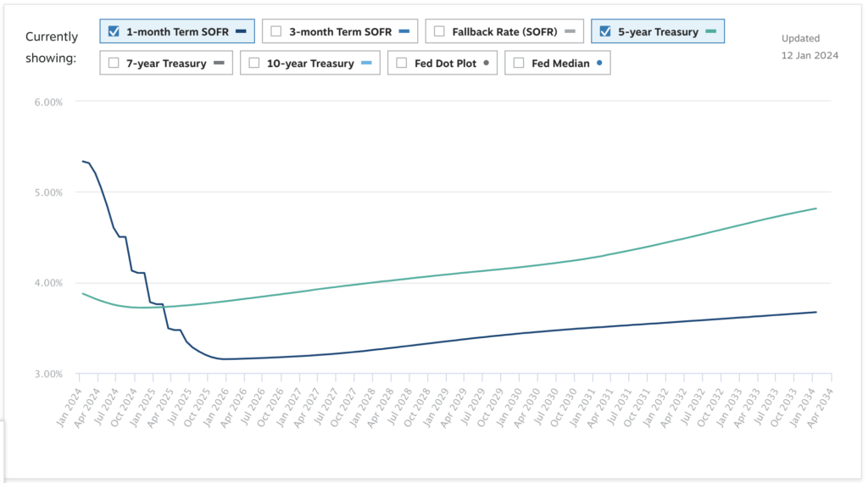Enable the 3-month Term SOFR checkbox
The image size is (868, 483).
(275, 32)
